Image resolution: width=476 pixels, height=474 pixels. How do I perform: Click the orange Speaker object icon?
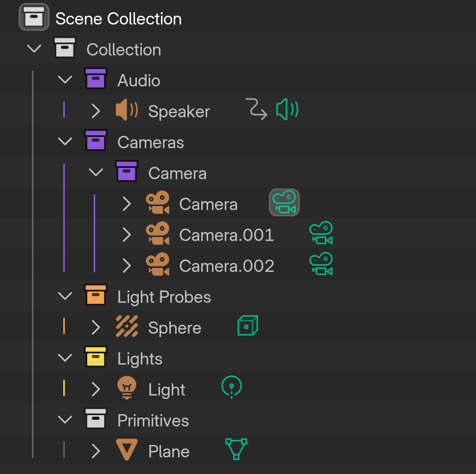pos(127,110)
